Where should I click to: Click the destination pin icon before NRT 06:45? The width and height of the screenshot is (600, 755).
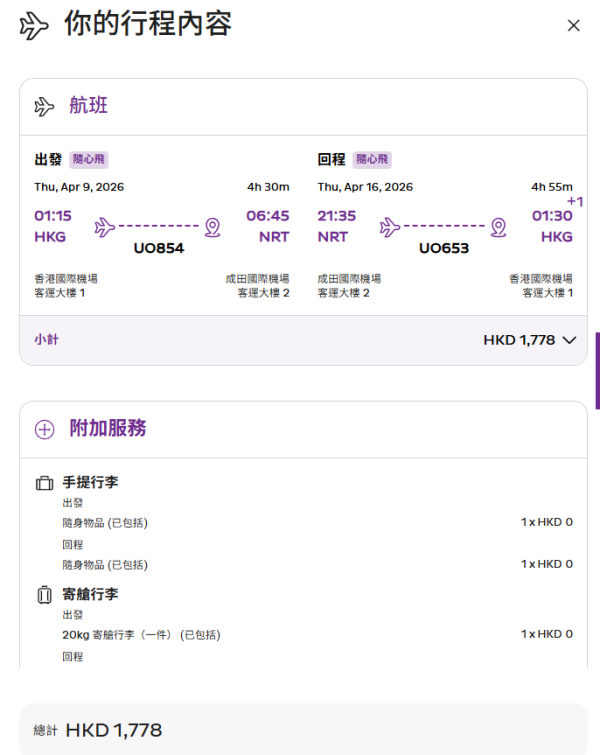click(212, 227)
